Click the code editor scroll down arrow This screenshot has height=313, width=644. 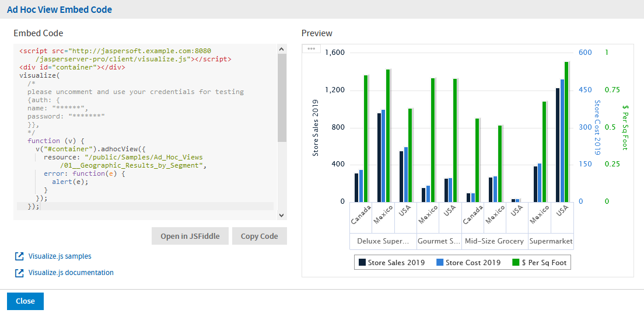tap(281, 215)
